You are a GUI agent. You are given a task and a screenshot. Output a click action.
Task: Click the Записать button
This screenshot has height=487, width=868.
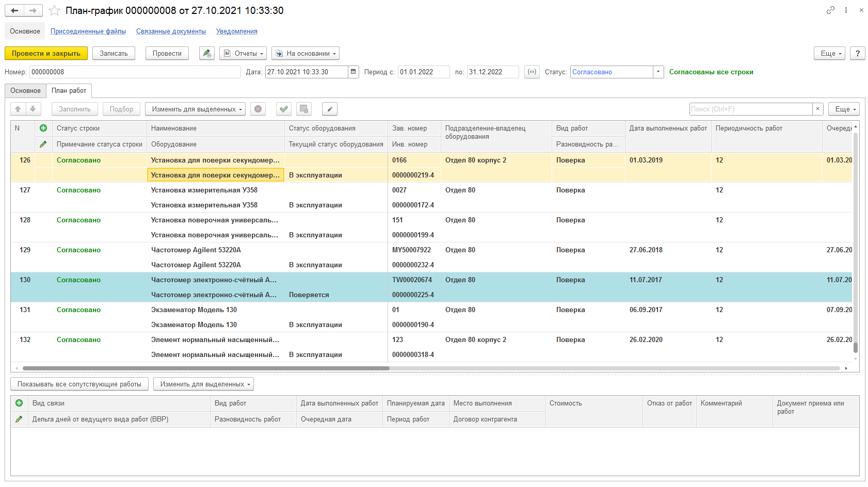pos(114,54)
